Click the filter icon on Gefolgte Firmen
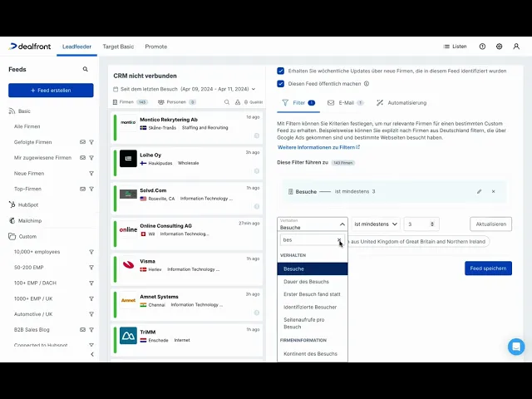Screen dimensions: 532x399 [x=91, y=142]
